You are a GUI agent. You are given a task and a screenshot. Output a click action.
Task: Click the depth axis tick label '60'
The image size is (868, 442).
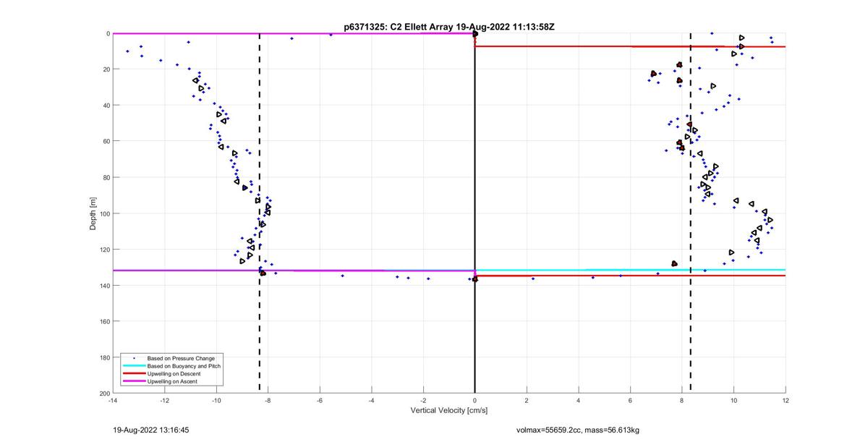(x=106, y=141)
